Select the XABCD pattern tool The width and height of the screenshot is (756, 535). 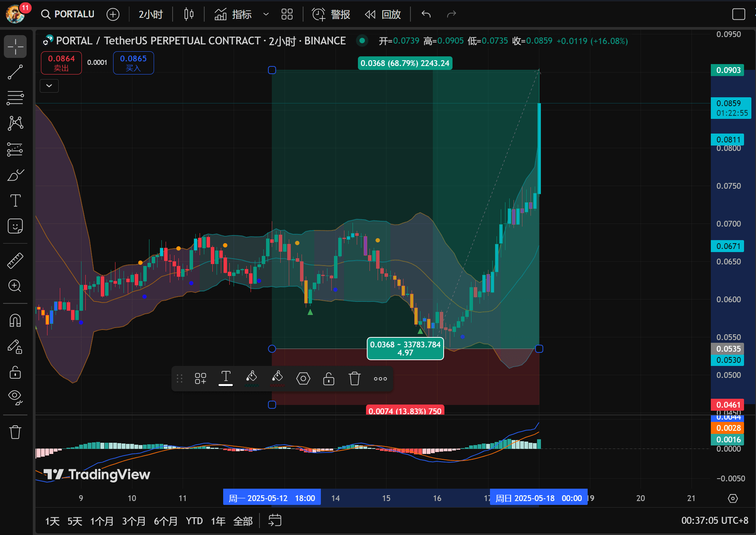15,123
